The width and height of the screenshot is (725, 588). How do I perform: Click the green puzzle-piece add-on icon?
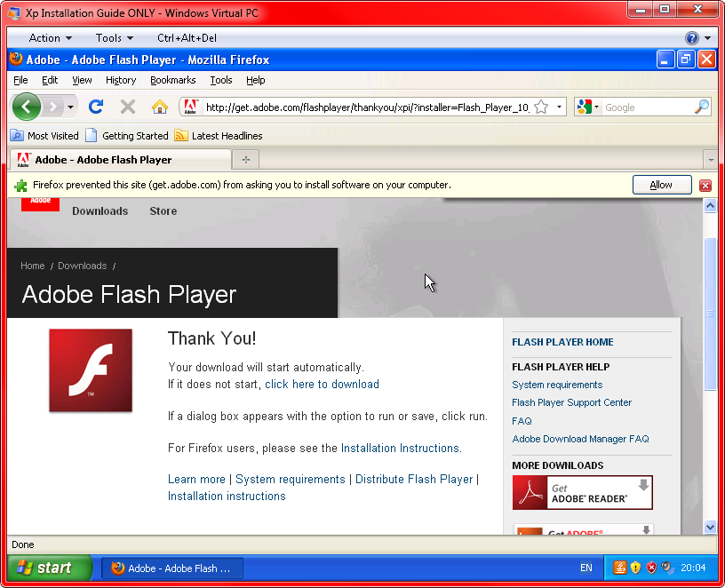coord(20,186)
